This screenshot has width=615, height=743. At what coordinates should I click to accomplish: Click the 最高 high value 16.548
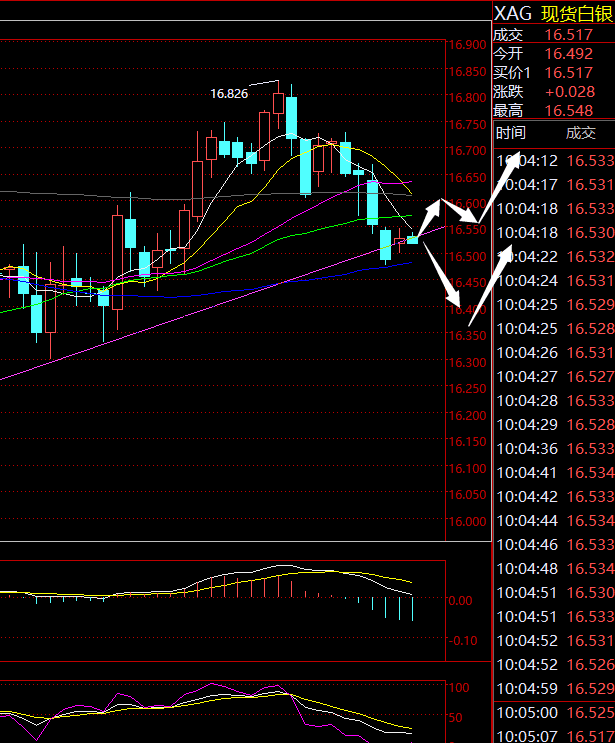(x=569, y=110)
